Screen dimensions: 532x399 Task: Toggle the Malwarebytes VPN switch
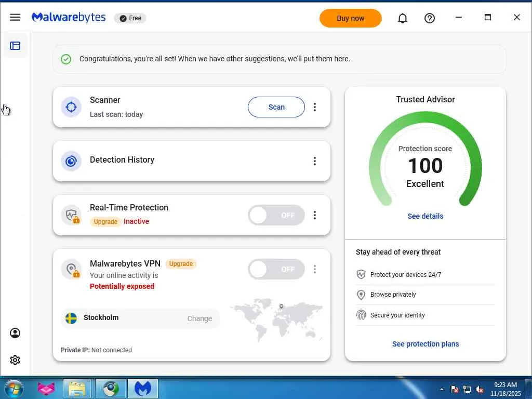click(276, 269)
